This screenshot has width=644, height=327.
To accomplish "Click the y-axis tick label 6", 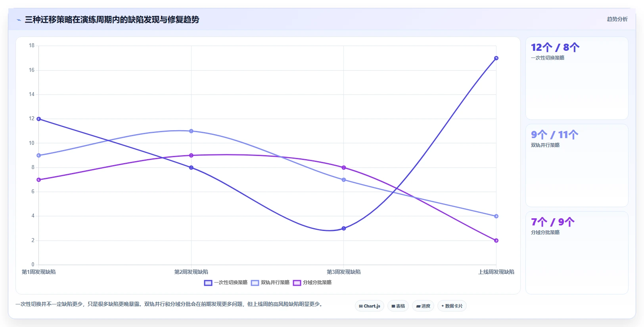I will [33, 192].
